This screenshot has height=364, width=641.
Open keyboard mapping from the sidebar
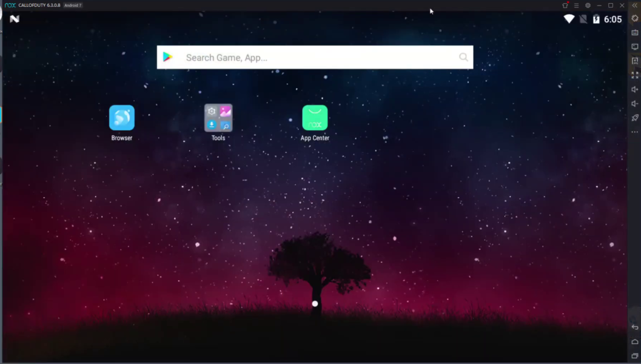pyautogui.click(x=635, y=33)
